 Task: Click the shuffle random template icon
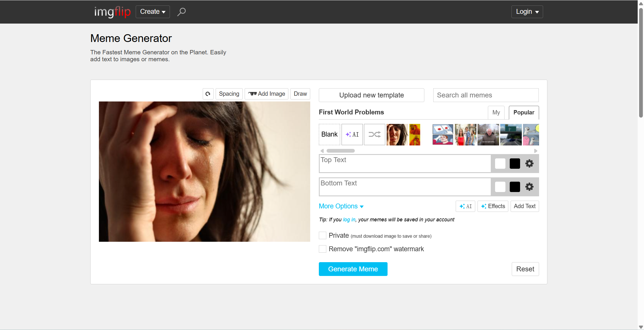pyautogui.click(x=374, y=135)
